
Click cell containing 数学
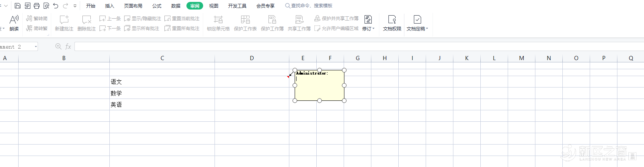point(162,93)
